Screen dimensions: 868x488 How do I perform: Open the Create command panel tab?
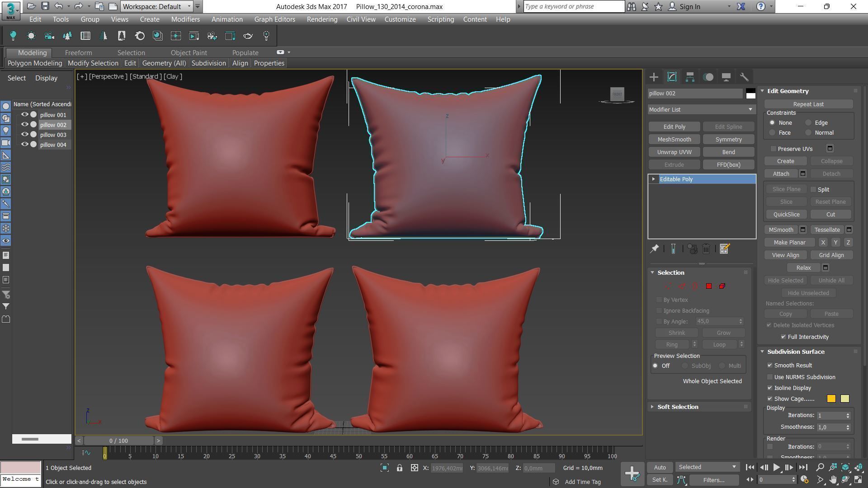click(x=654, y=77)
